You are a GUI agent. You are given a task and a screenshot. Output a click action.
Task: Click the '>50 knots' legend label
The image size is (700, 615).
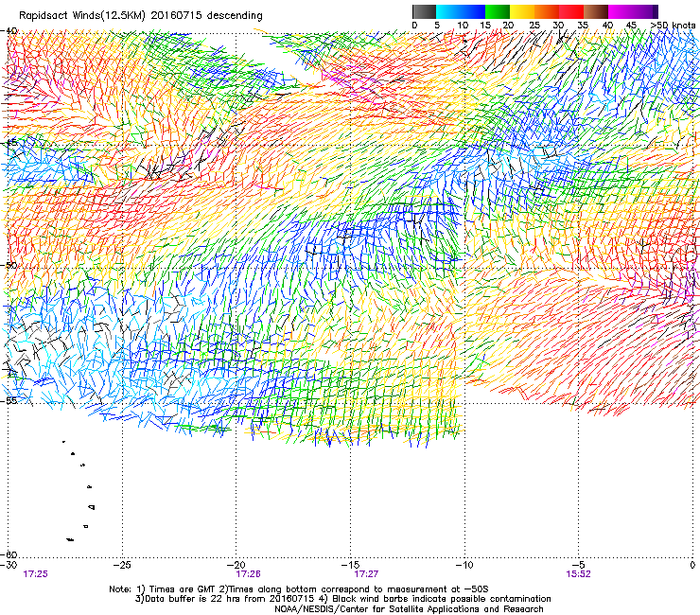(x=673, y=26)
